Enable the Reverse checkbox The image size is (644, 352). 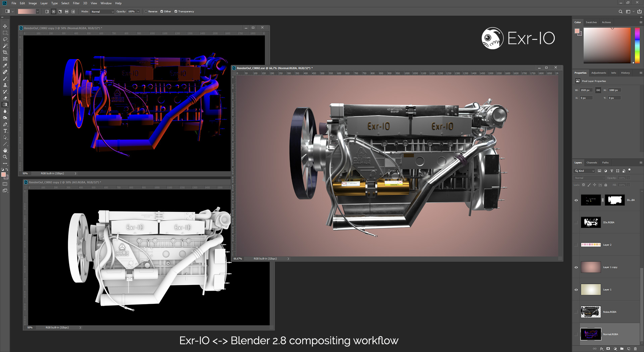click(146, 11)
